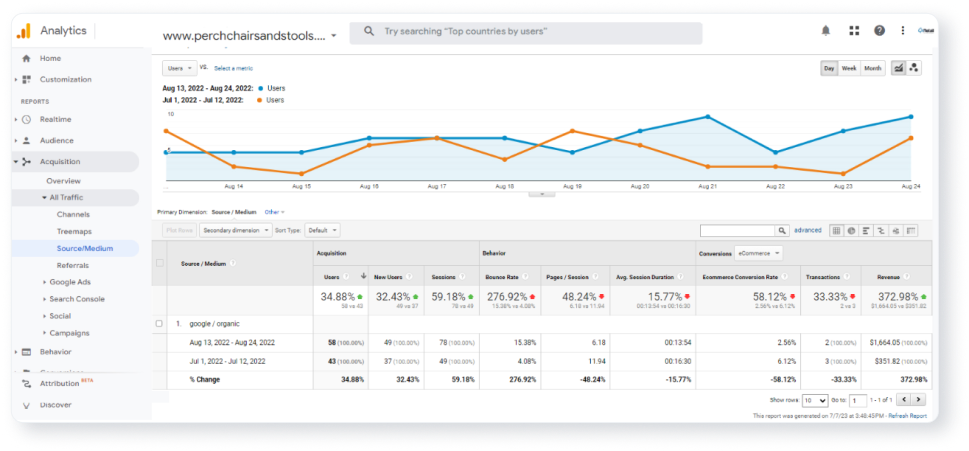Open the Channels report in sidebar
Image resolution: width=969 pixels, height=451 pixels.
(x=74, y=214)
